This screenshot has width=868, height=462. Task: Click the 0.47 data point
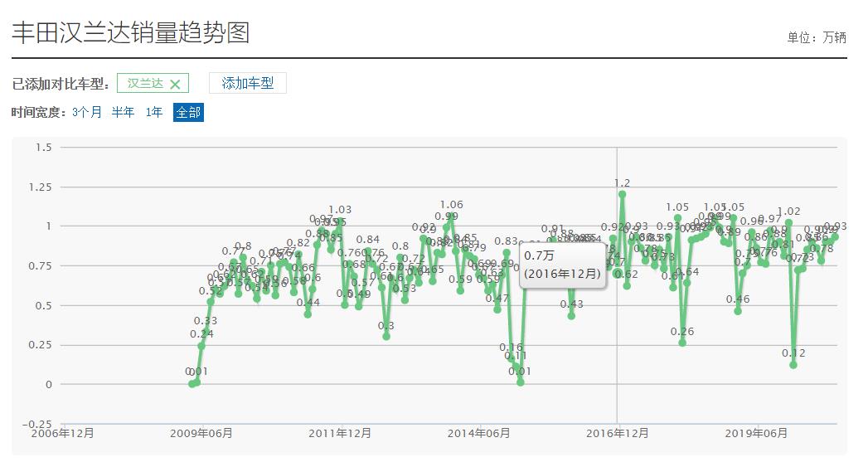[x=497, y=309]
